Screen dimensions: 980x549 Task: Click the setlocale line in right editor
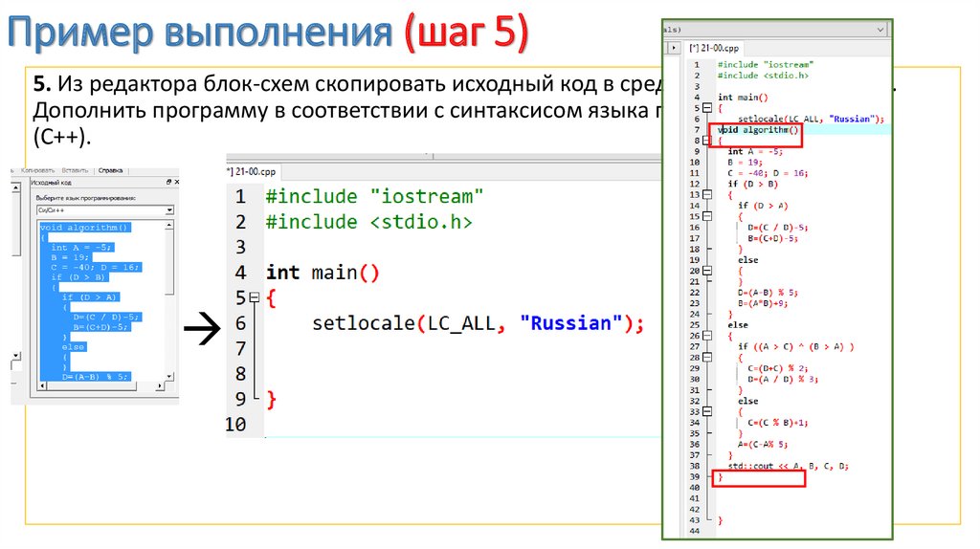click(811, 119)
